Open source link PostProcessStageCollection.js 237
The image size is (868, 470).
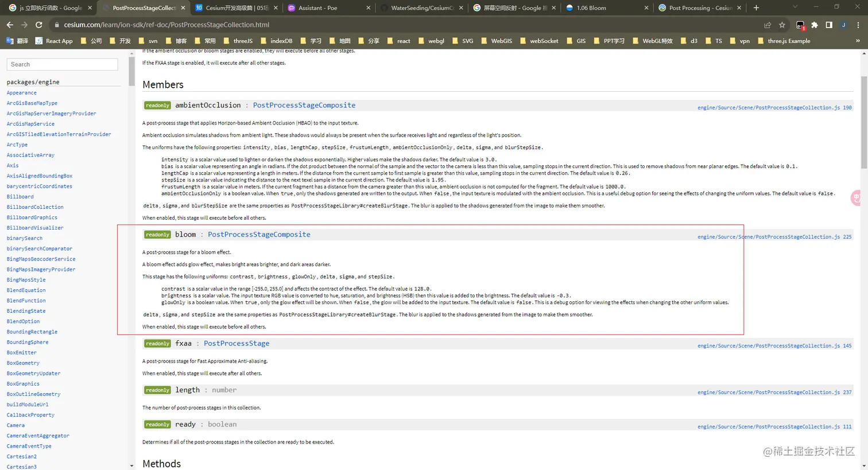click(774, 392)
